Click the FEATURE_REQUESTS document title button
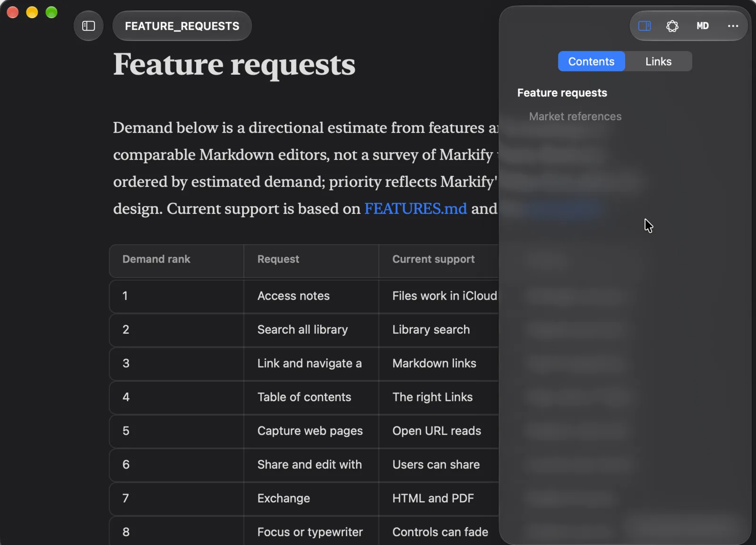The height and width of the screenshot is (545, 756). point(182,26)
